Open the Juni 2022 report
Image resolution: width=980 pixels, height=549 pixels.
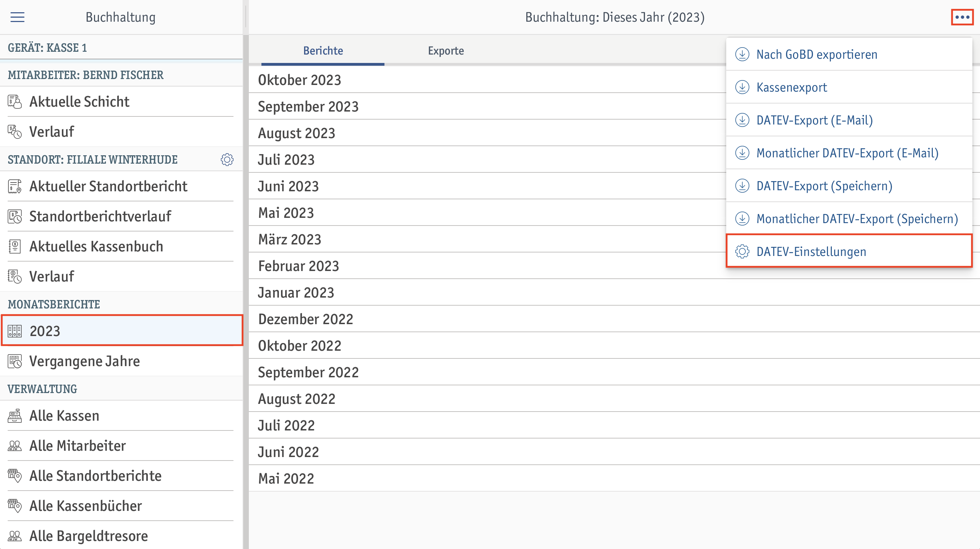614,452
